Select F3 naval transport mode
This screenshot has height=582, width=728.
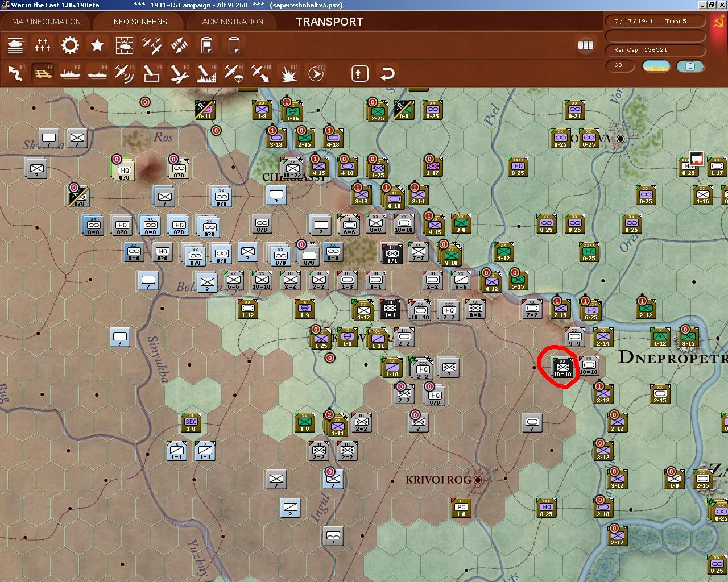point(70,74)
